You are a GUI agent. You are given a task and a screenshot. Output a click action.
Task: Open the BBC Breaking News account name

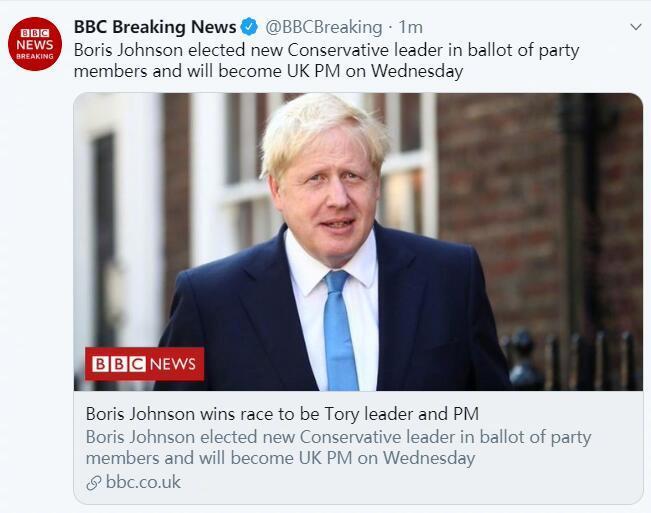[x=155, y=26]
